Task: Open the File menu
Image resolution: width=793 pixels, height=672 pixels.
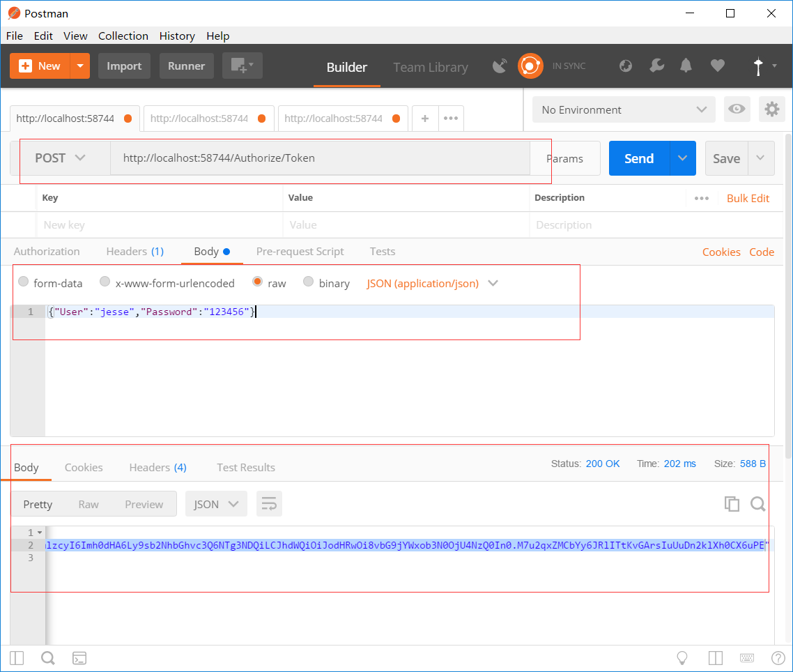Action: 14,36
